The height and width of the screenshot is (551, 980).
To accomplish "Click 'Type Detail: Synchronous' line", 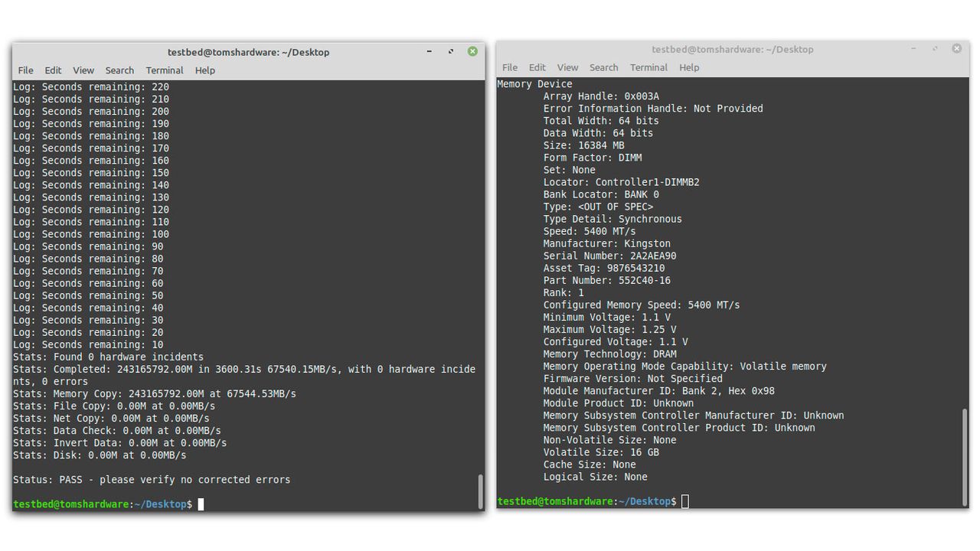I will pos(612,219).
